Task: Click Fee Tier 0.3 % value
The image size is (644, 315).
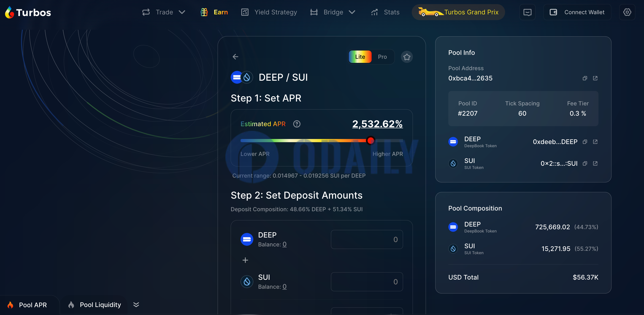Action: pos(578,113)
